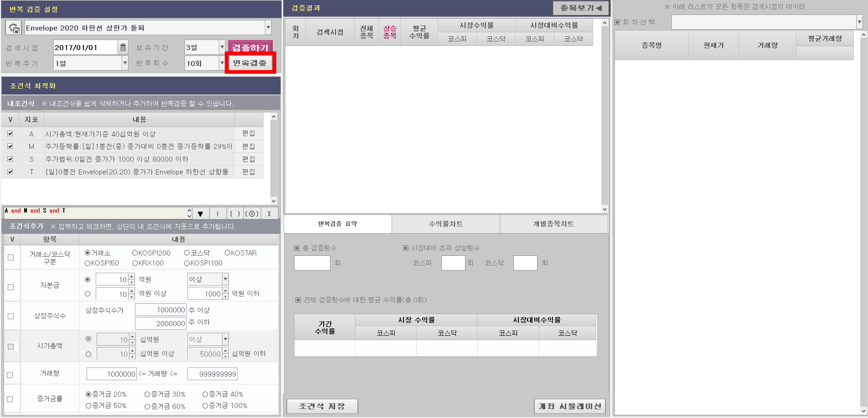
Task: Select the 증거금 40% radio button
Action: [x=205, y=394]
